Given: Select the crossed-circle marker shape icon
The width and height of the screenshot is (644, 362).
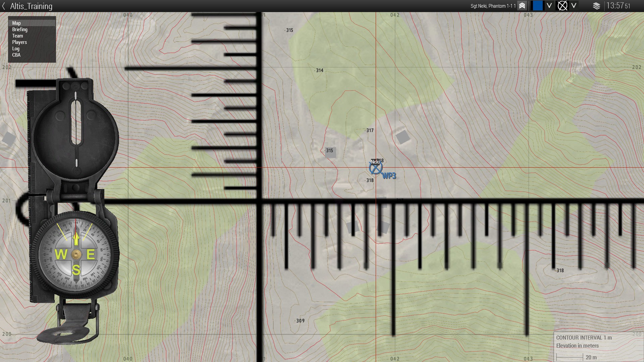Looking at the screenshot, I should tap(562, 6).
